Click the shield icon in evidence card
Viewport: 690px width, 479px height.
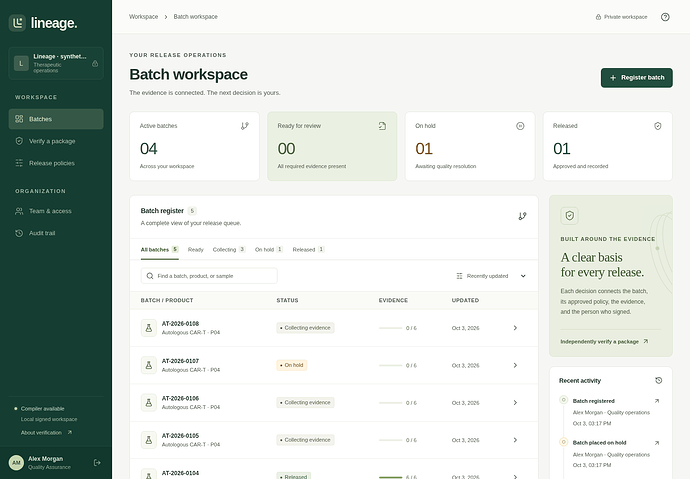coord(569,216)
